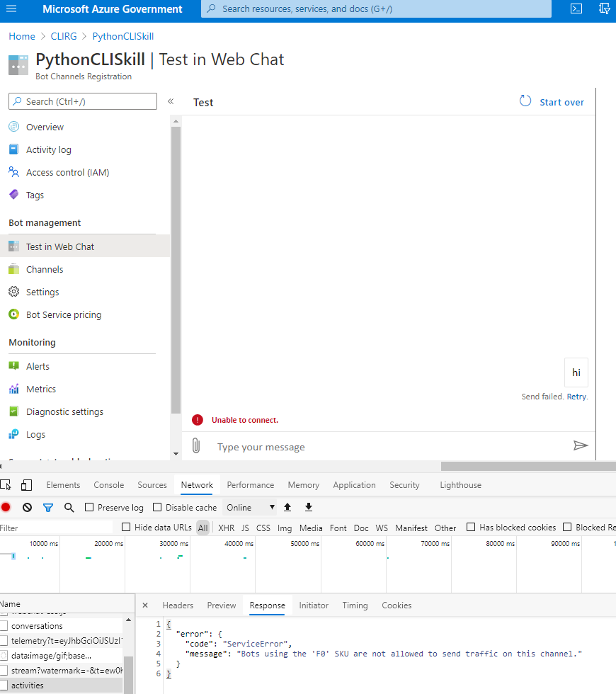Check the Hide data URLs checkbox

click(x=126, y=527)
